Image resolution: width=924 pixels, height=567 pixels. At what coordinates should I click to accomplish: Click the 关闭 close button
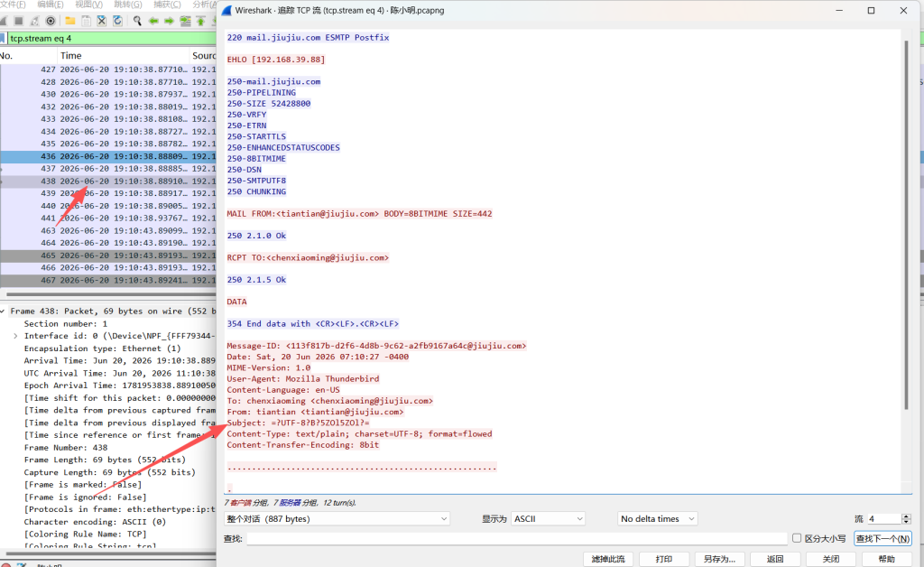[x=831, y=559]
